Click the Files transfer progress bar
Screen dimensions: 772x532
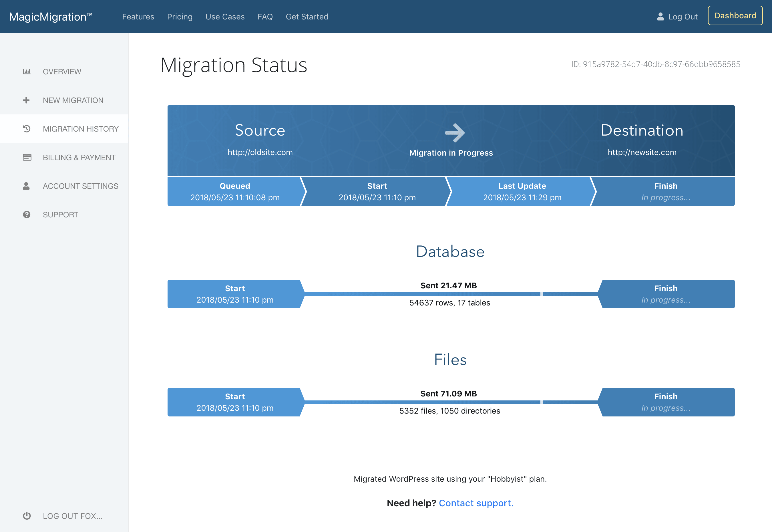tap(451, 402)
